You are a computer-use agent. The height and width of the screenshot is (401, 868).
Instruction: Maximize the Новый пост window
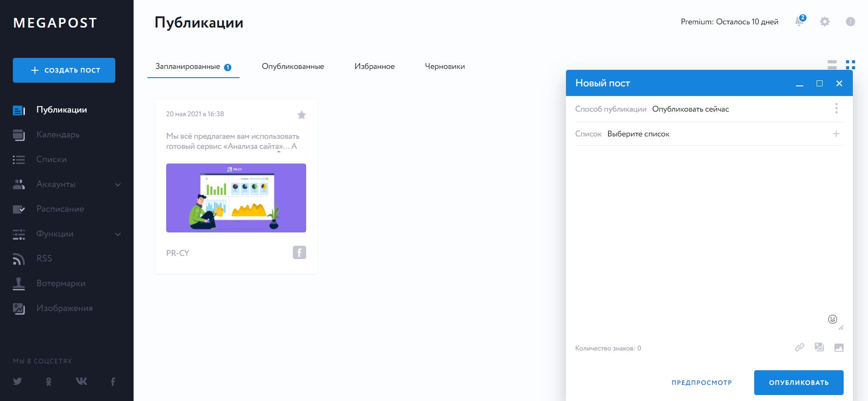[x=819, y=83]
